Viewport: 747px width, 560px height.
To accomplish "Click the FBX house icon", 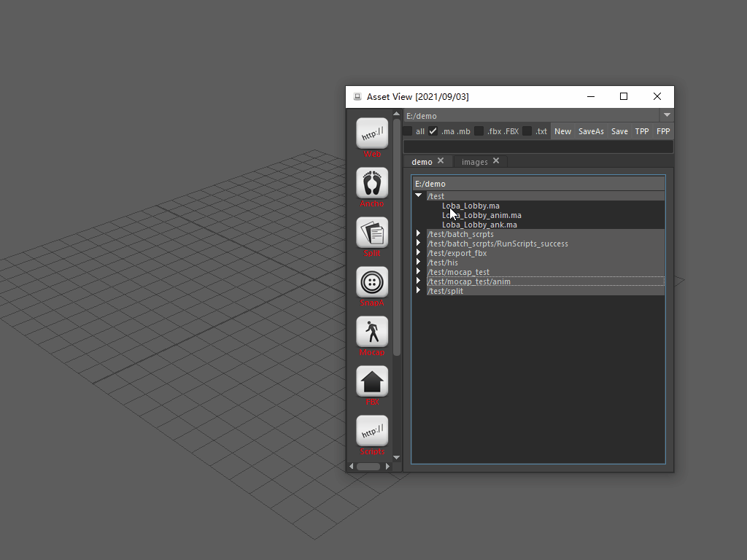I will tap(372, 381).
